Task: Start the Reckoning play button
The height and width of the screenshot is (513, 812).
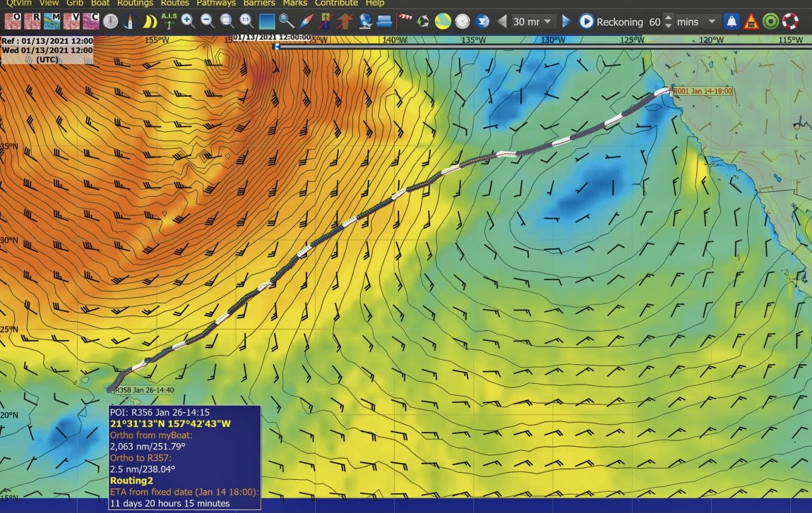Action: [x=586, y=22]
